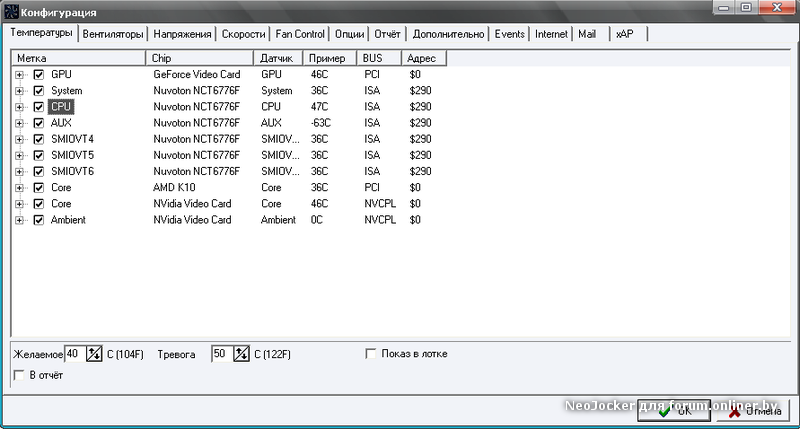Expand the GPU tree node

19,75
